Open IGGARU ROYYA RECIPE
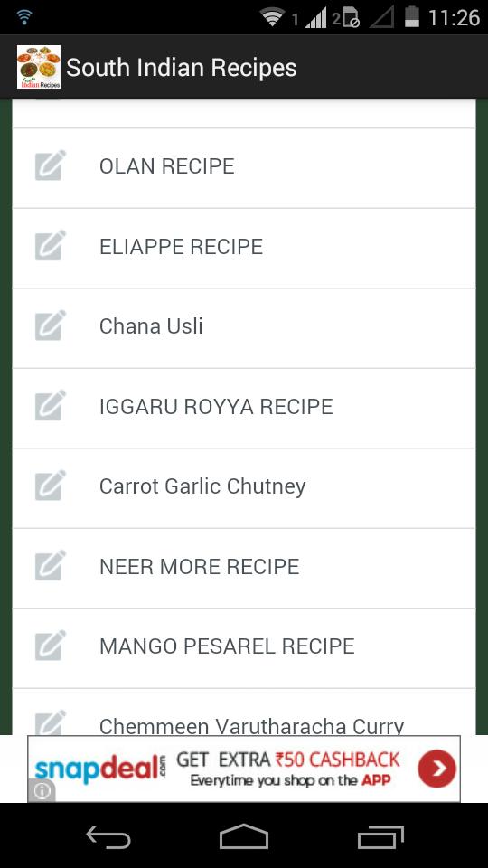The height and width of the screenshot is (868, 488). [243, 409]
